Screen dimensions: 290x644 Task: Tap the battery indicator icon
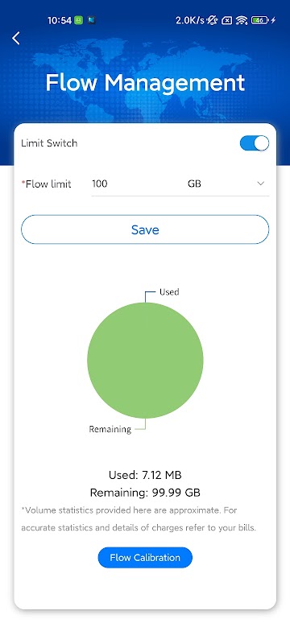click(x=259, y=20)
